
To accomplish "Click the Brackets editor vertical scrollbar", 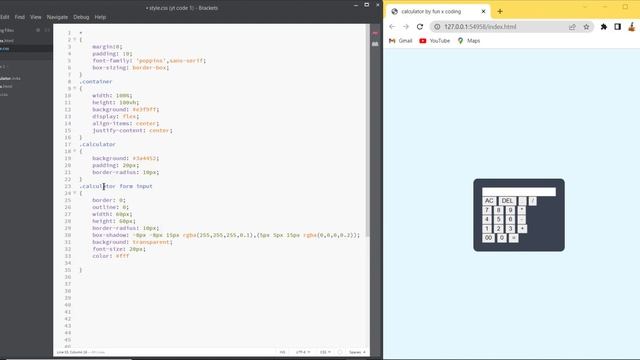I will (367, 131).
